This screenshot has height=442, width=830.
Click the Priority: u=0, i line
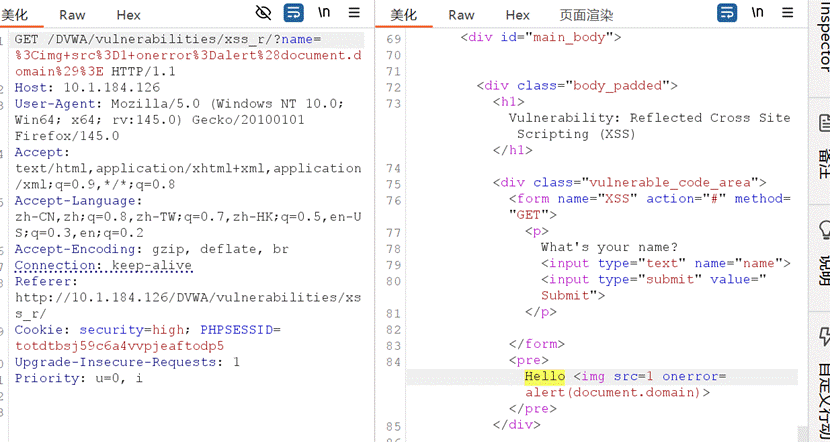[78, 378]
